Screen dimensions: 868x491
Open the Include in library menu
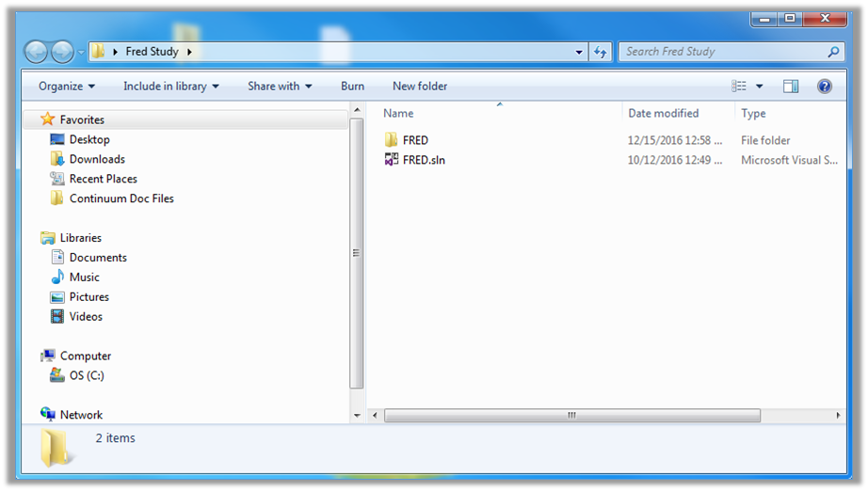pos(171,87)
